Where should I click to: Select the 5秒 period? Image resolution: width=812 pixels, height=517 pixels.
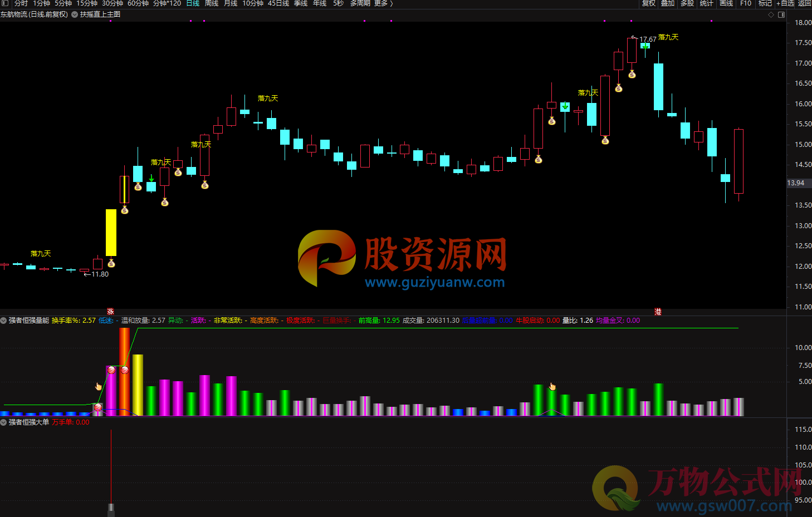click(x=339, y=3)
